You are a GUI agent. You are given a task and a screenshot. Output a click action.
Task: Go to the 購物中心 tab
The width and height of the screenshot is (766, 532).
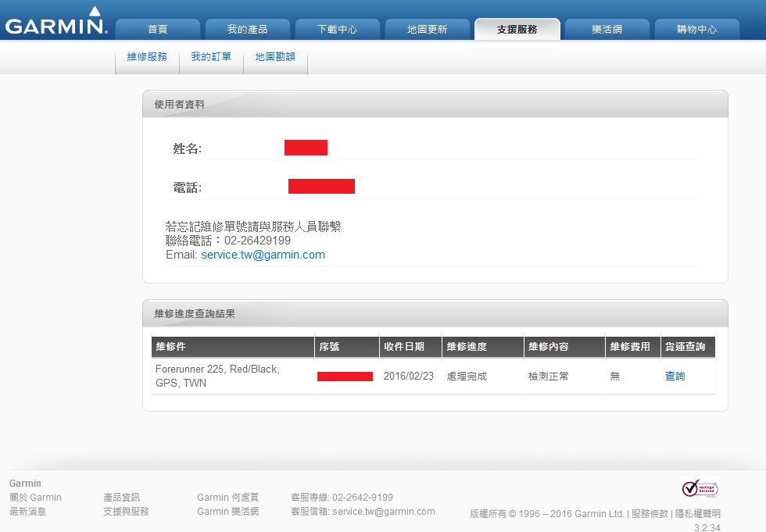pos(696,29)
